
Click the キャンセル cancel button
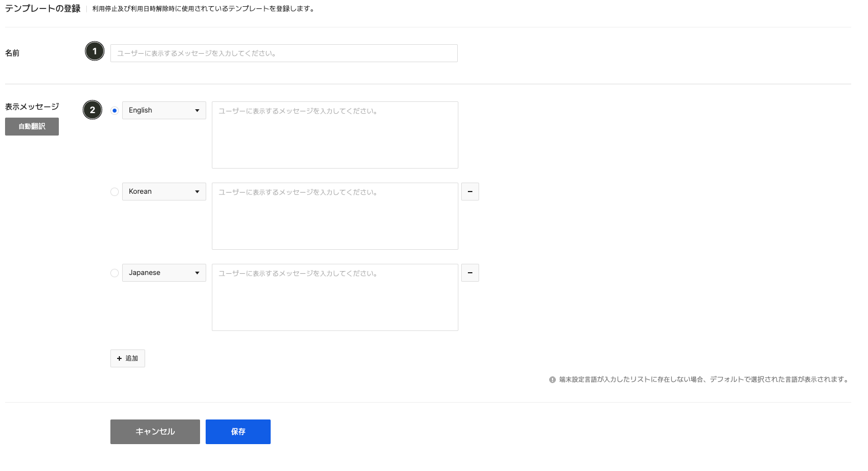155,432
